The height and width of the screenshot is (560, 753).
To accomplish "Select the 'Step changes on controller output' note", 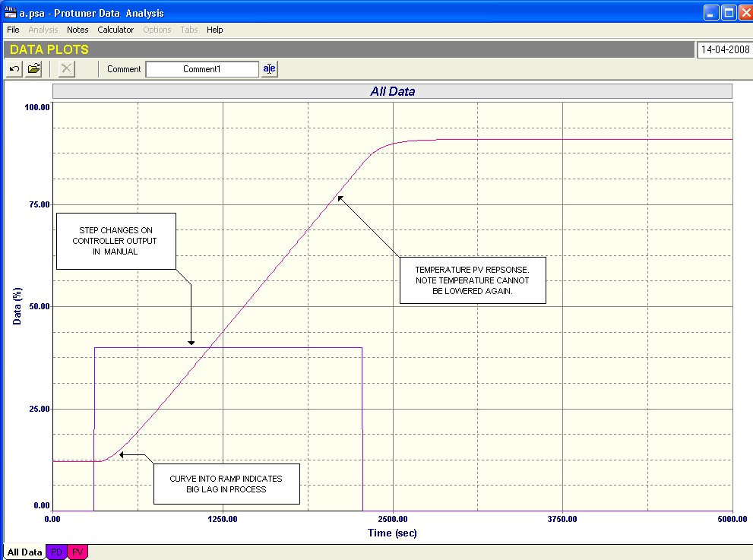I will tap(115, 241).
